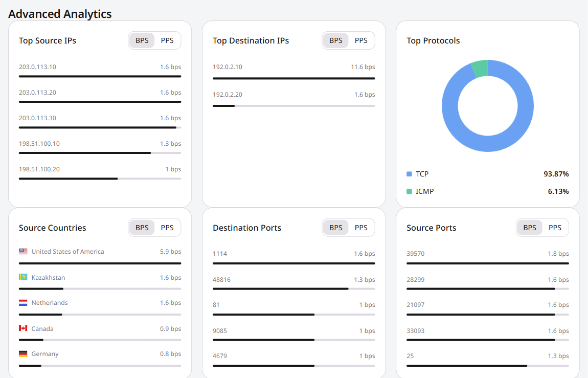Screen dimensions: 588x378
Task: Click the Advanced Analytics heading
Action: click(x=60, y=14)
